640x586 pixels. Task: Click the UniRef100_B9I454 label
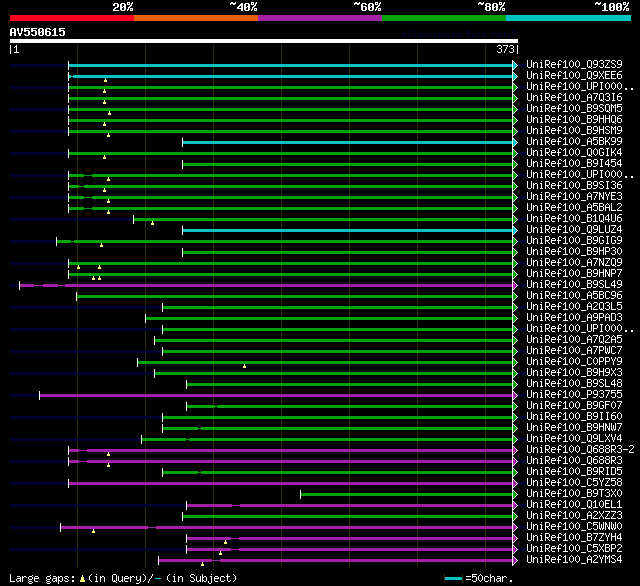[x=574, y=164]
